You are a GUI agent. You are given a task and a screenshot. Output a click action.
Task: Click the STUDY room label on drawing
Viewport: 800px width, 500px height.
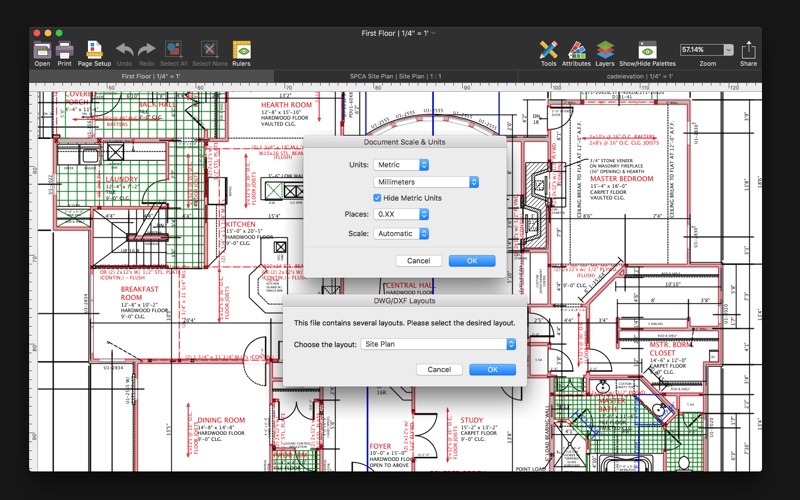click(471, 420)
